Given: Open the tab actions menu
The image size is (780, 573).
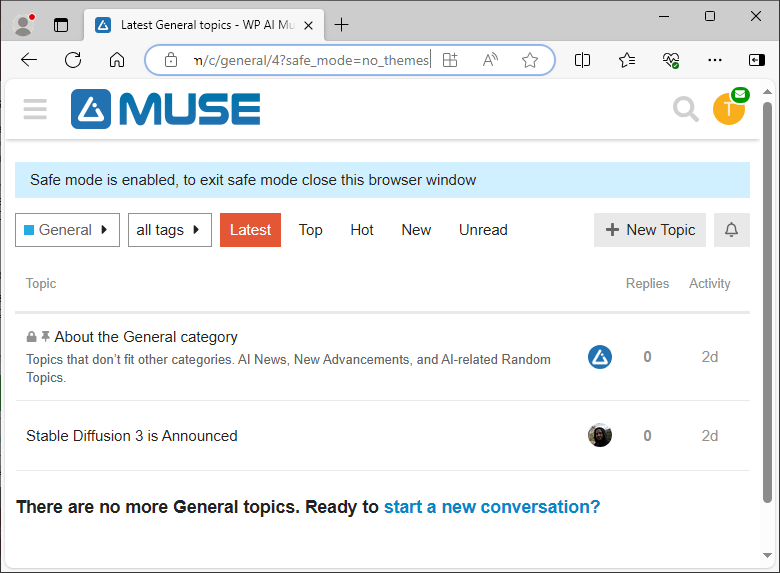Looking at the screenshot, I should 61,24.
